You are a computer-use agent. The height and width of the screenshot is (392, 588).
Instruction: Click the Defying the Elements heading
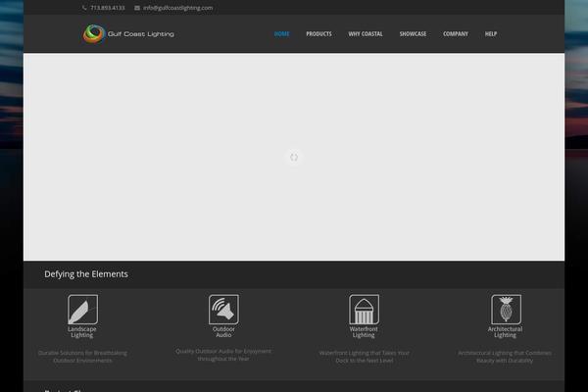(x=86, y=274)
